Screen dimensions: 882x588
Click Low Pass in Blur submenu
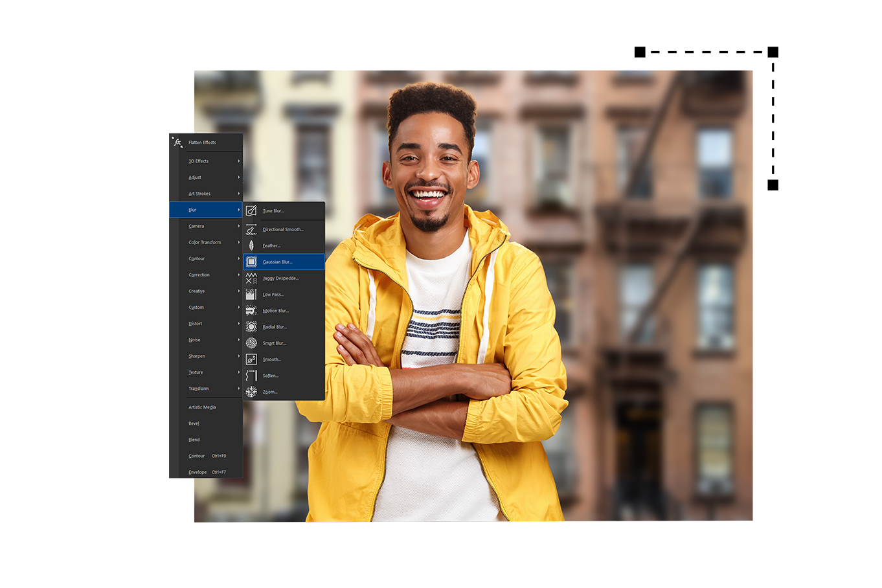[273, 295]
